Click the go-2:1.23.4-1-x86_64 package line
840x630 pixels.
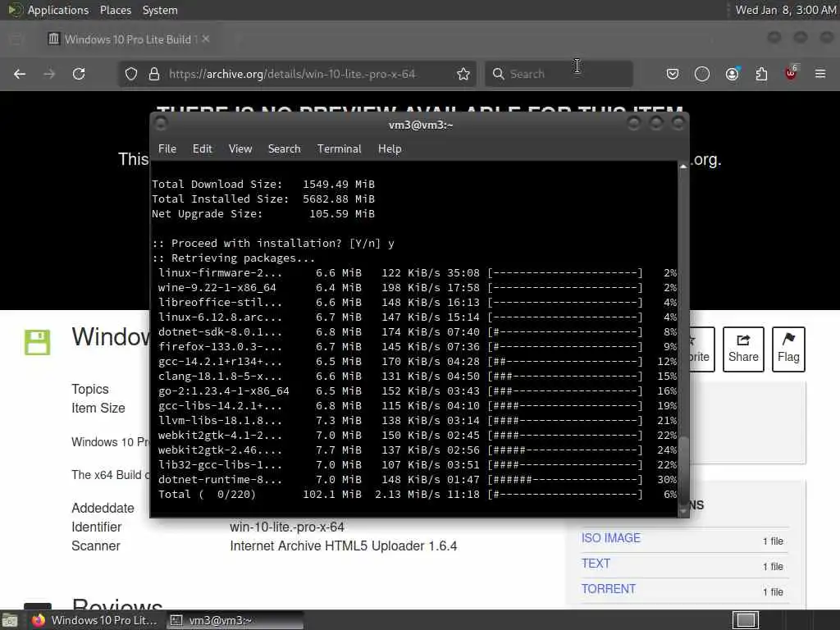tap(417, 391)
